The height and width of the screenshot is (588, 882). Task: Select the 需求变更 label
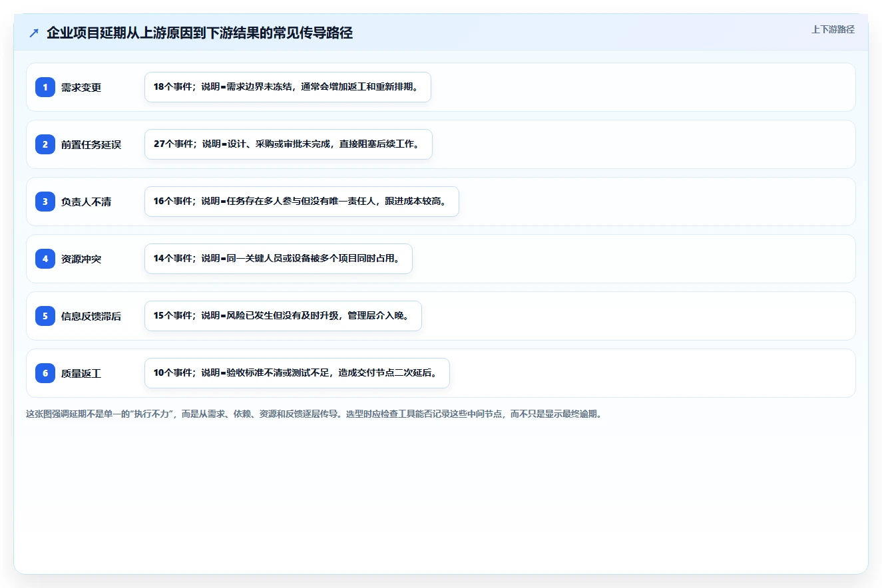point(81,87)
